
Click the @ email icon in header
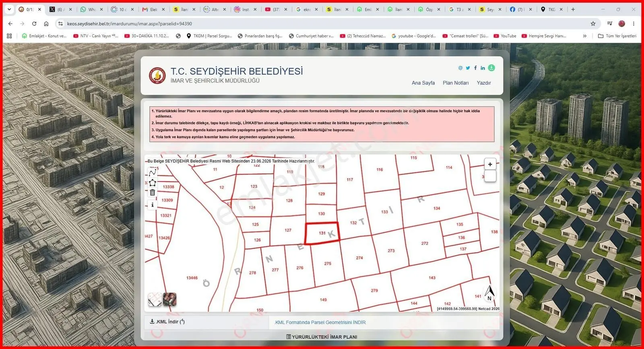(460, 68)
